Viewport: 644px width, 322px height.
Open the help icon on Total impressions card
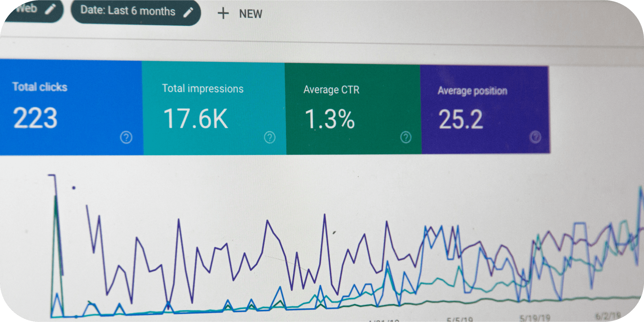(270, 137)
